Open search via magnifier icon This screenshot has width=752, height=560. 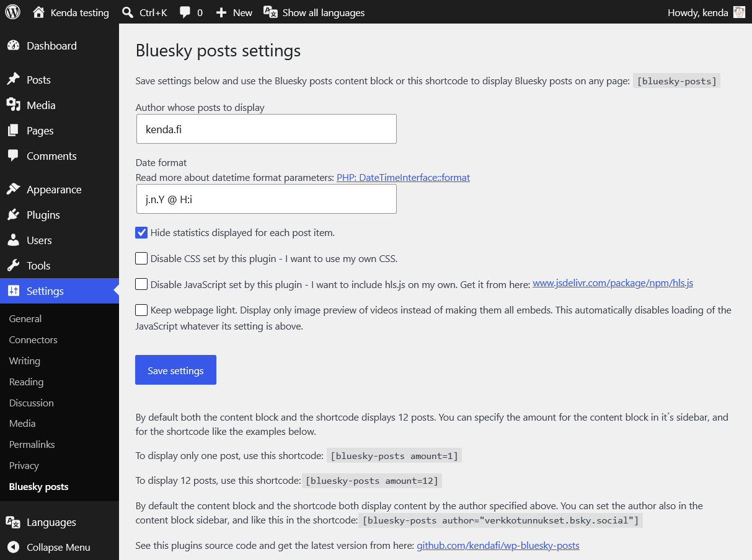[128, 12]
